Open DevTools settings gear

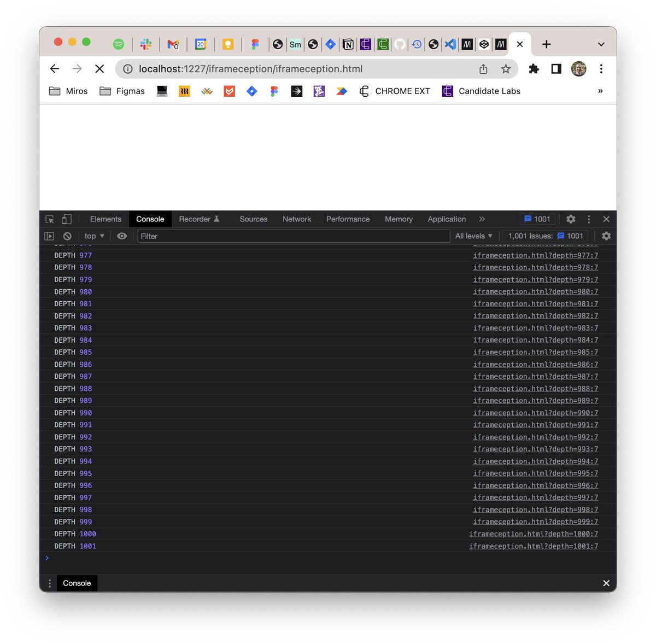pos(571,219)
